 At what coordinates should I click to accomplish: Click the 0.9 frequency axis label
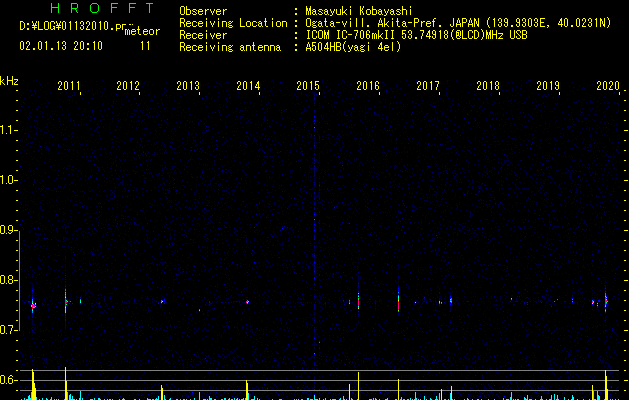8,230
